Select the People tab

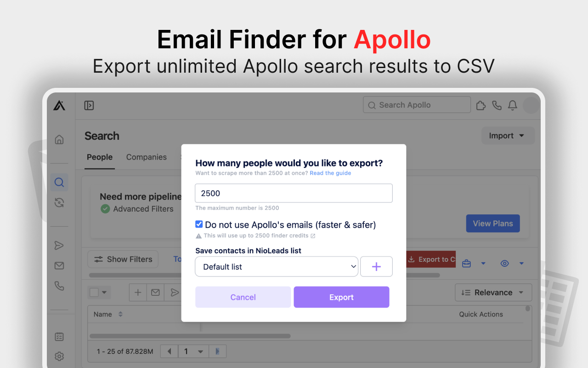click(99, 157)
